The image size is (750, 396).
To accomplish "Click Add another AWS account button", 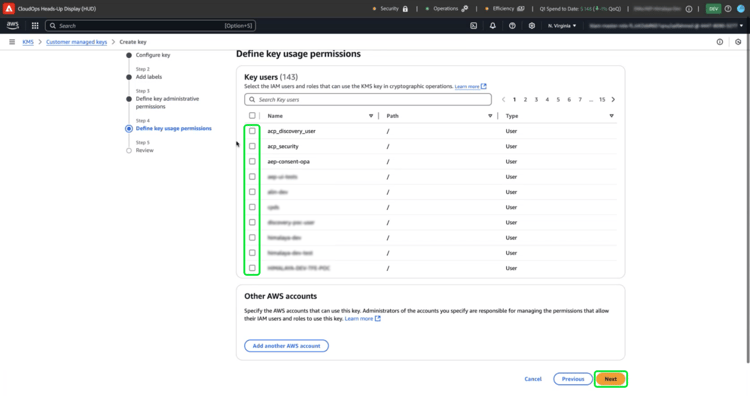I will coord(287,346).
